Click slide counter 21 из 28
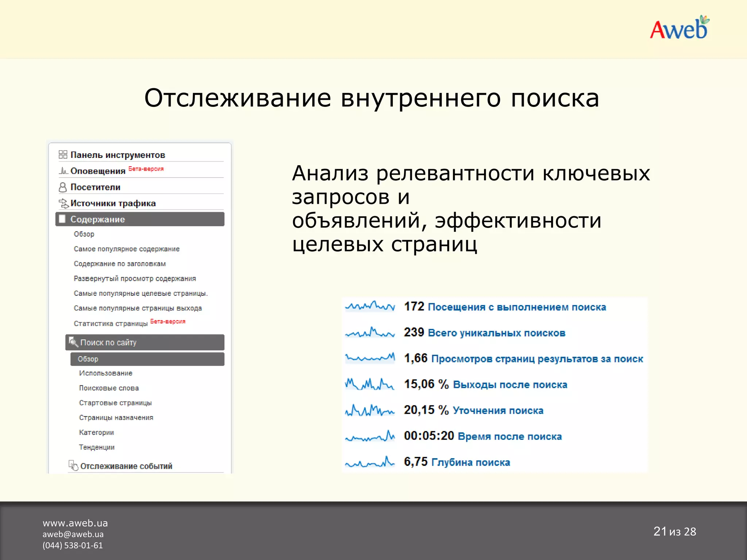Image resolution: width=747 pixels, height=560 pixels. [675, 532]
